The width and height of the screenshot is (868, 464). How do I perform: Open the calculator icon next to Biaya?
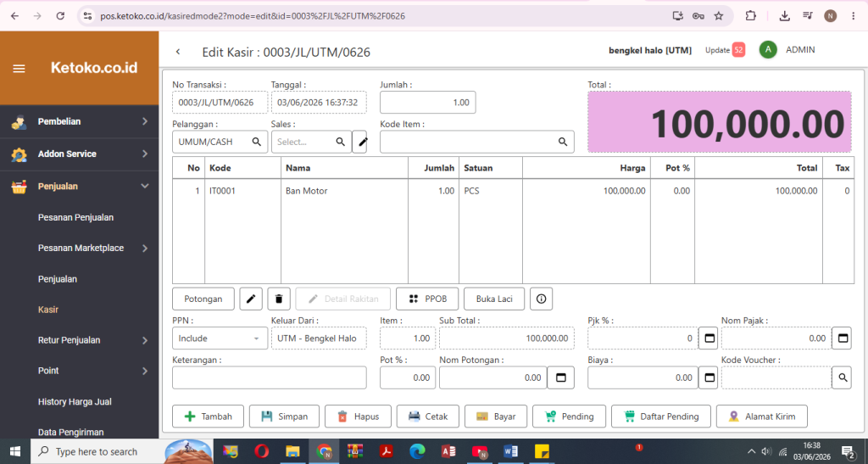pos(709,377)
